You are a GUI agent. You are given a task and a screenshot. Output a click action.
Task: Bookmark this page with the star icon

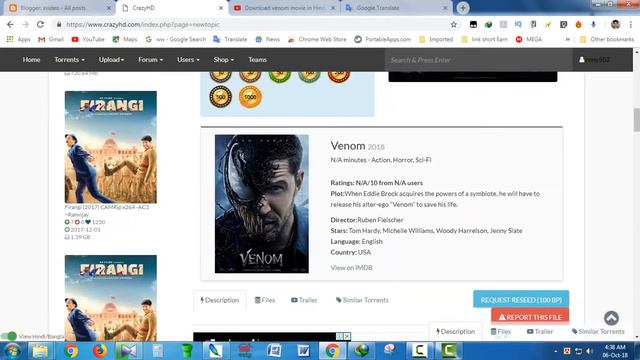453,24
